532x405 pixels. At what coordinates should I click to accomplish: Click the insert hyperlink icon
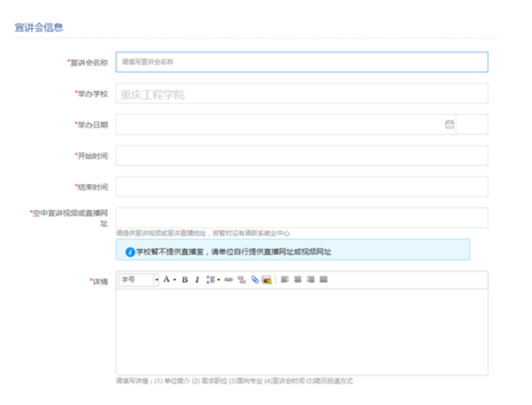(x=229, y=280)
